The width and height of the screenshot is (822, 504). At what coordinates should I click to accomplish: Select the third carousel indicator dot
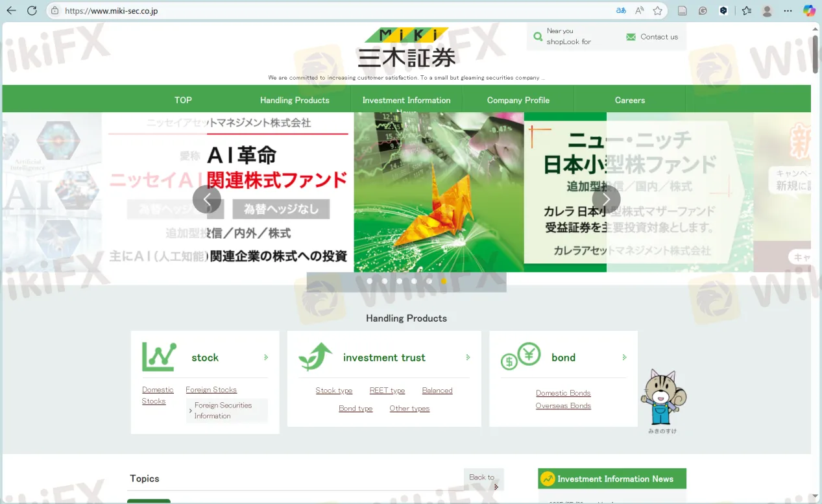point(399,282)
